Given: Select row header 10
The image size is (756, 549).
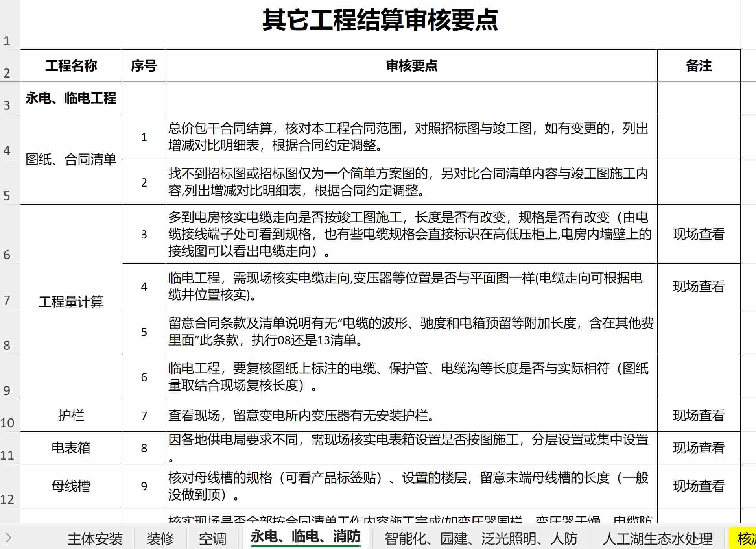Looking at the screenshot, I should [10, 416].
